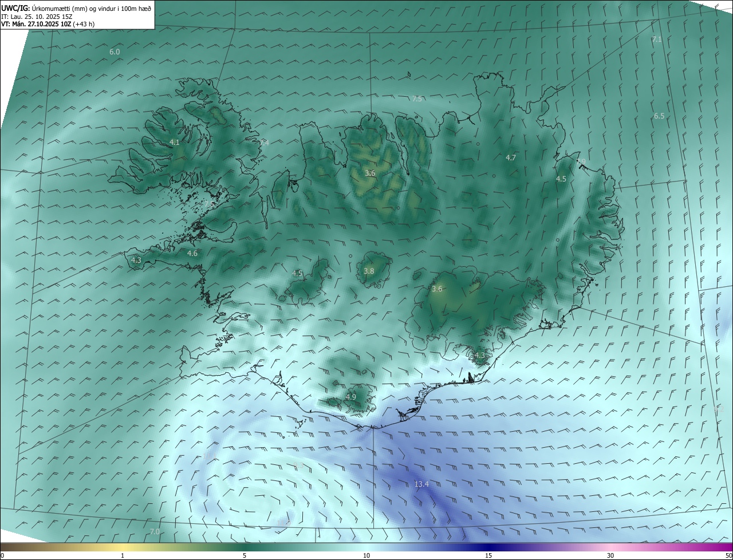Select the 4.1 value label
Screen dimensions: 733x560
tap(175, 143)
